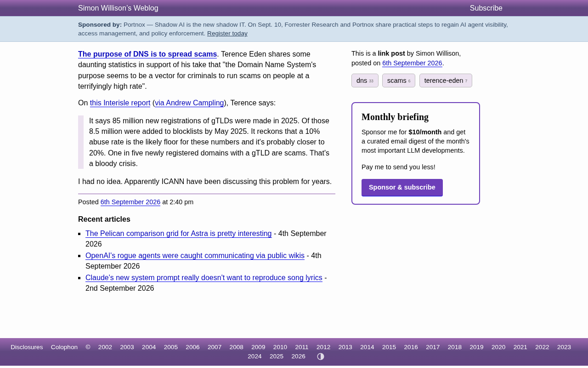Select the scams tag
Viewport: 588px width, 368px height.
[399, 80]
